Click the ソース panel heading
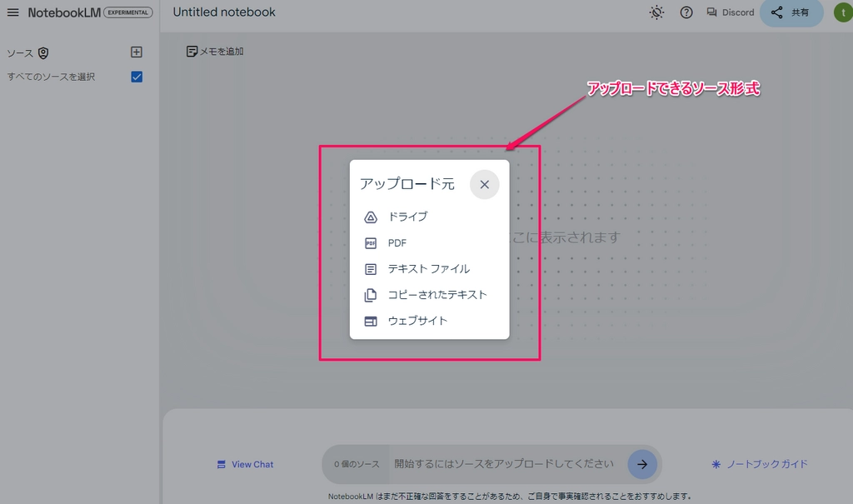The height and width of the screenshot is (504, 853). click(20, 53)
